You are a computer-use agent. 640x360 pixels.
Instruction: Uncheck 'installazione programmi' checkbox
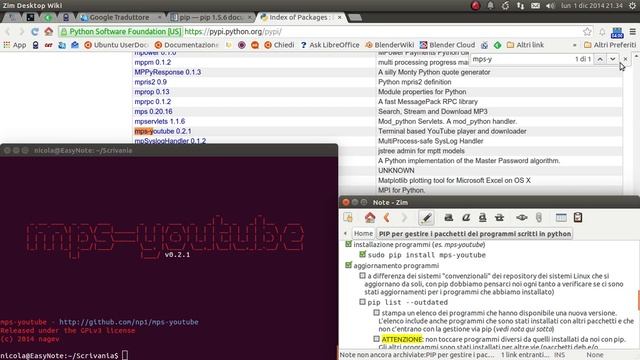click(348, 244)
